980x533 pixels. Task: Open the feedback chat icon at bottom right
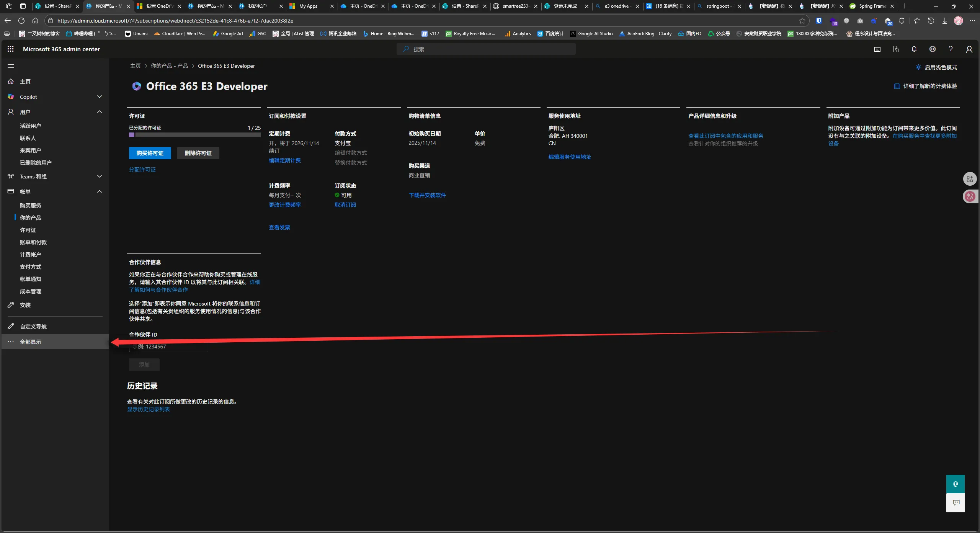(956, 503)
